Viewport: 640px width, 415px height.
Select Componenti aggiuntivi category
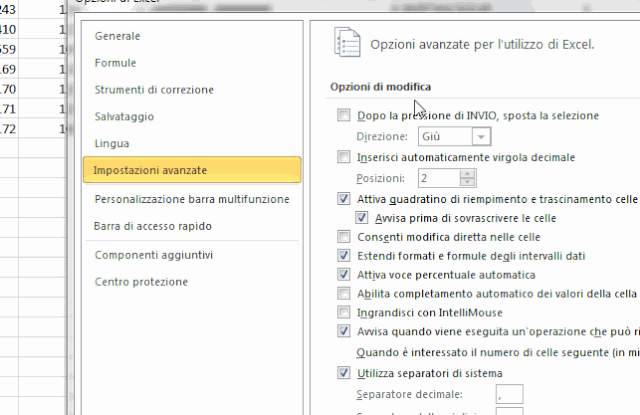coord(154,255)
